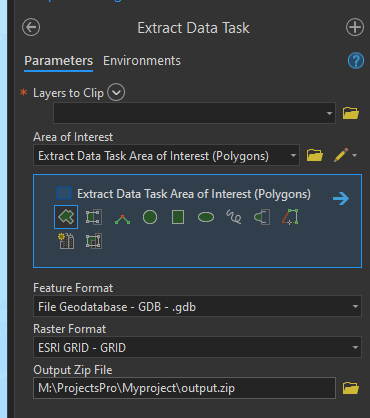Browse for Output Zip File folder icon

click(x=351, y=388)
